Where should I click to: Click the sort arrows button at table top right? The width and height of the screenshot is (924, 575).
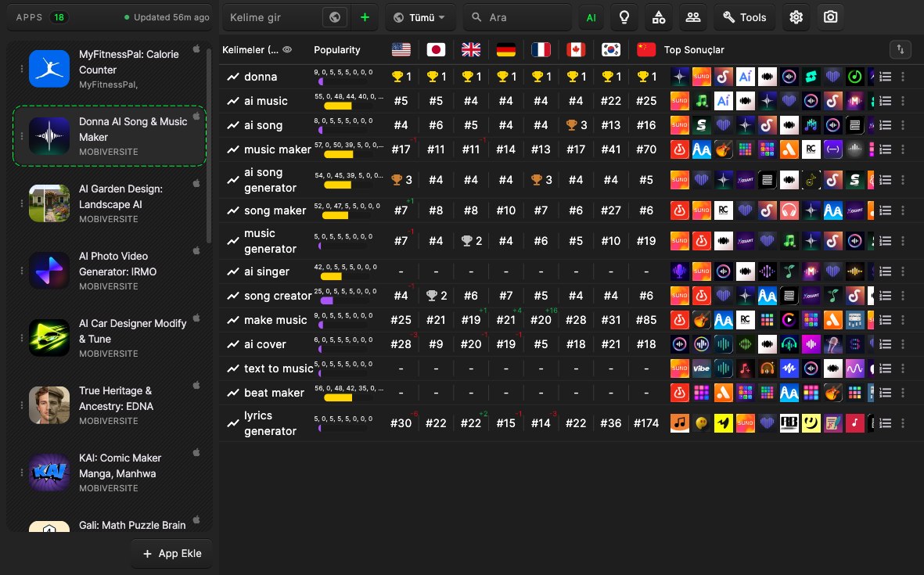point(901,49)
